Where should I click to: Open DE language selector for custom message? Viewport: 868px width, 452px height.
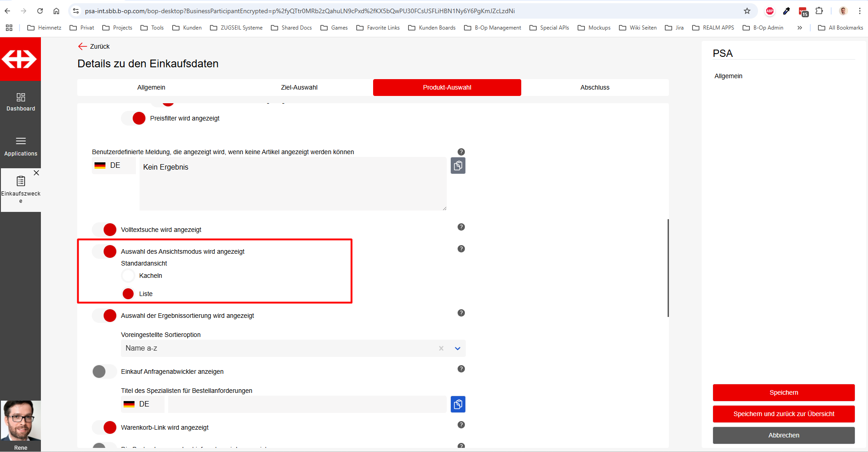[x=114, y=166]
